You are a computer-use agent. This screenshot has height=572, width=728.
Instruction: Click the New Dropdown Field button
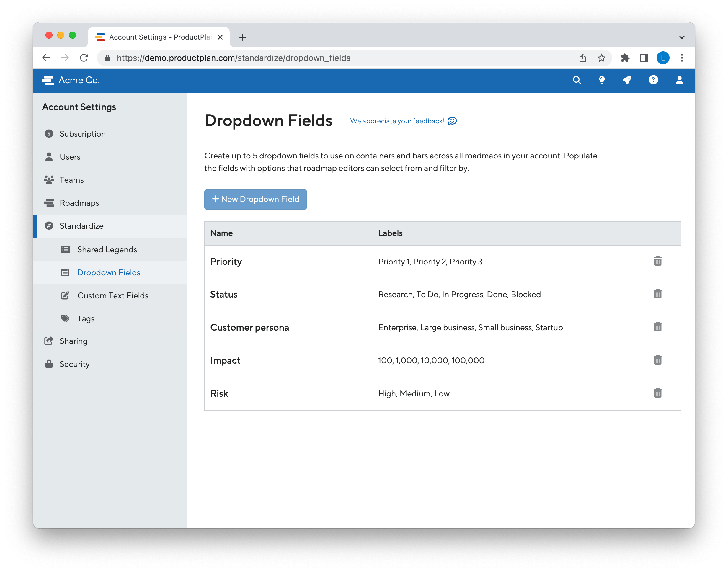coord(255,199)
